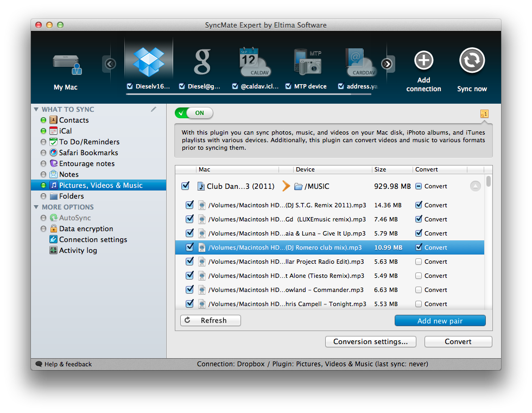Click the Convert button below the list
Image resolution: width=532 pixels, height=413 pixels.
pos(458,341)
